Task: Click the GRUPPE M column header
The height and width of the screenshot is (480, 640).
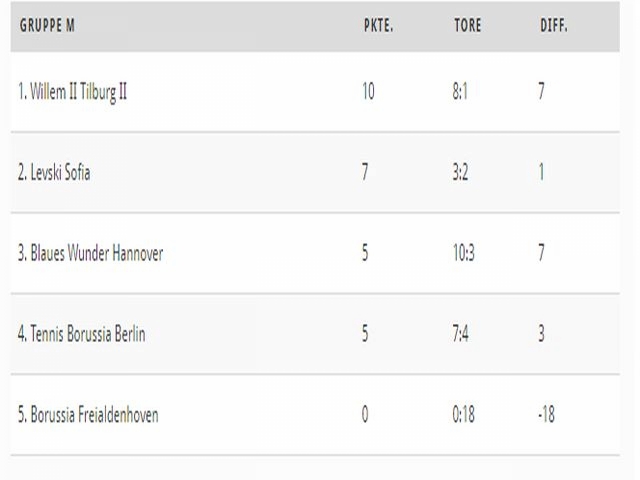Action: pos(47,26)
